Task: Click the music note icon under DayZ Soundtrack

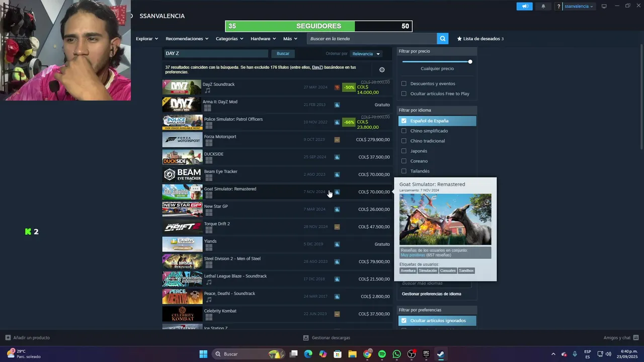Action: [207, 91]
